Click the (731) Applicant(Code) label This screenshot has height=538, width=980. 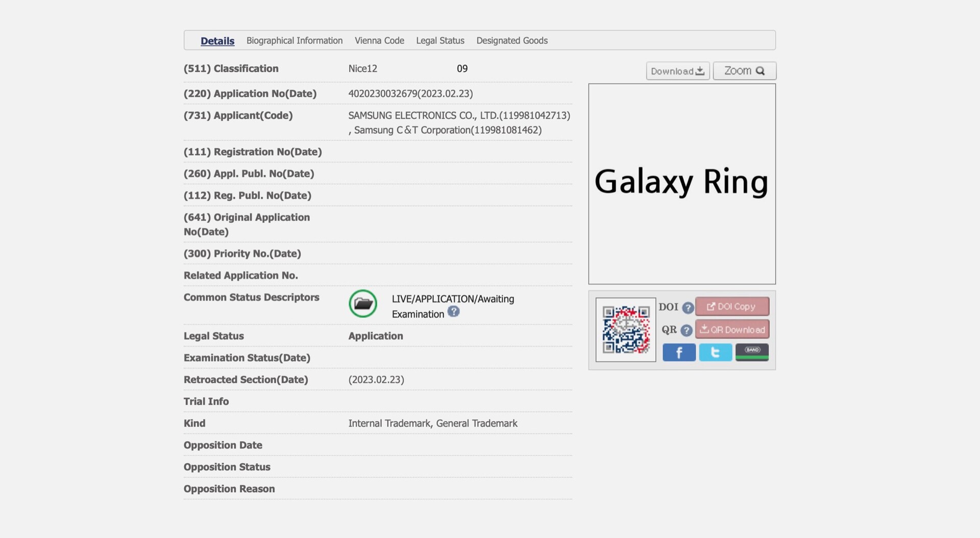(x=238, y=116)
